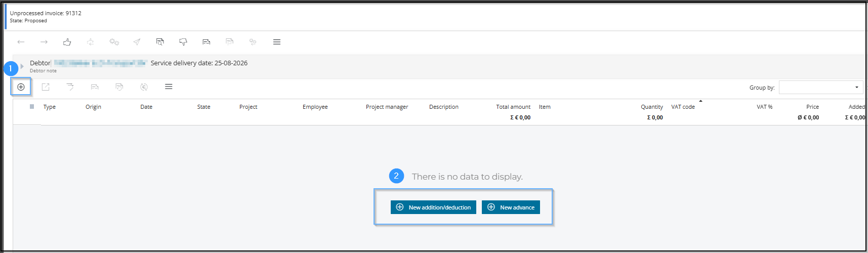The width and height of the screenshot is (868, 253).
Task: Reject the invoice with thumbs down icon
Action: 183,42
